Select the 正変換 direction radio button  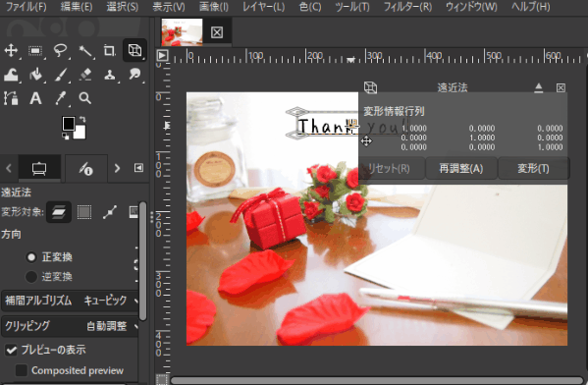pyautogui.click(x=31, y=257)
